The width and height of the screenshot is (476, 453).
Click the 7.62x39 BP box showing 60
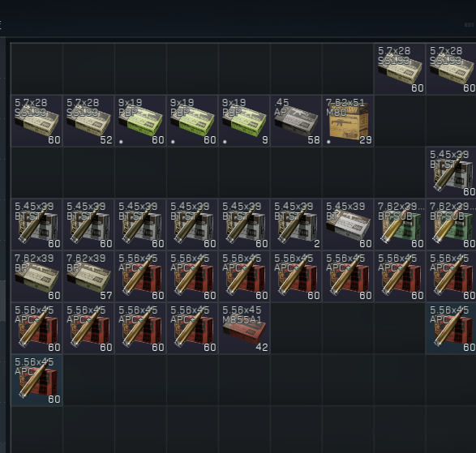[36, 276]
